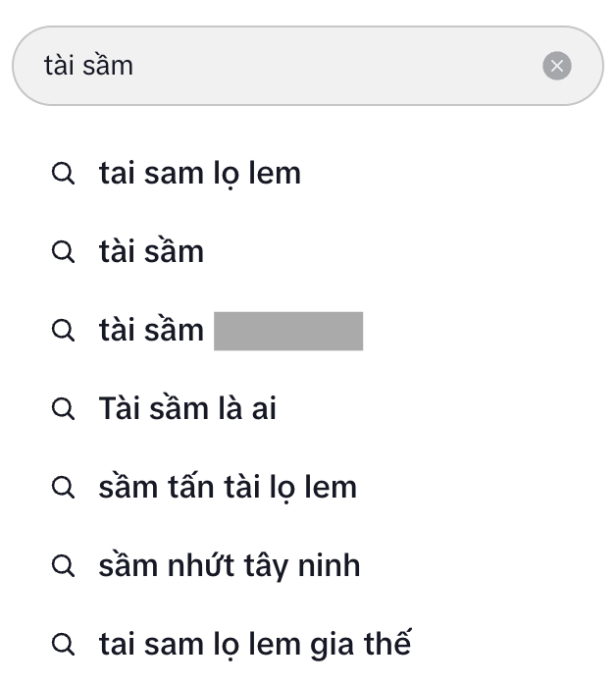Search for "sầm nhứt tây ninh"
This screenshot has height=685, width=616.
[x=230, y=566]
